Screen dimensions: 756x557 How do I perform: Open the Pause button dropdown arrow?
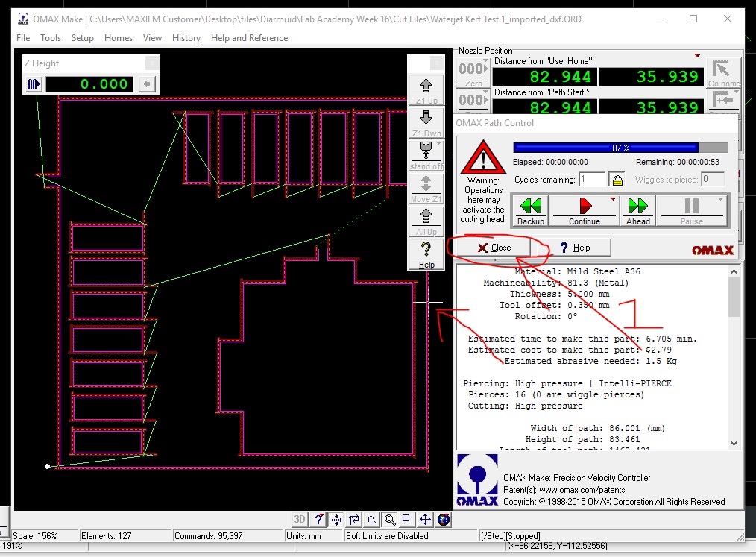click(x=720, y=199)
